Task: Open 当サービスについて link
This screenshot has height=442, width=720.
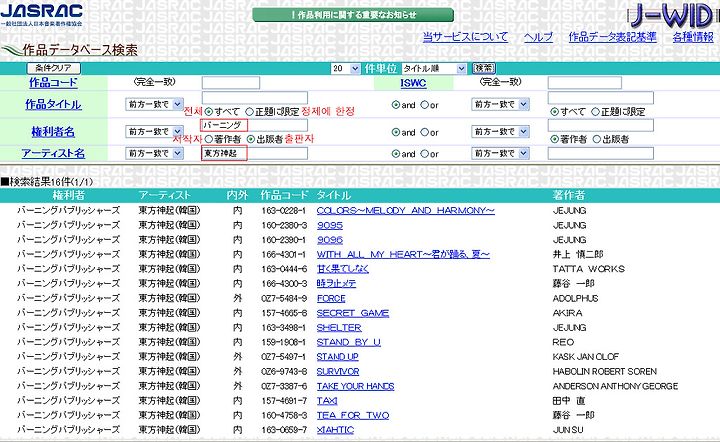Action: click(x=465, y=37)
